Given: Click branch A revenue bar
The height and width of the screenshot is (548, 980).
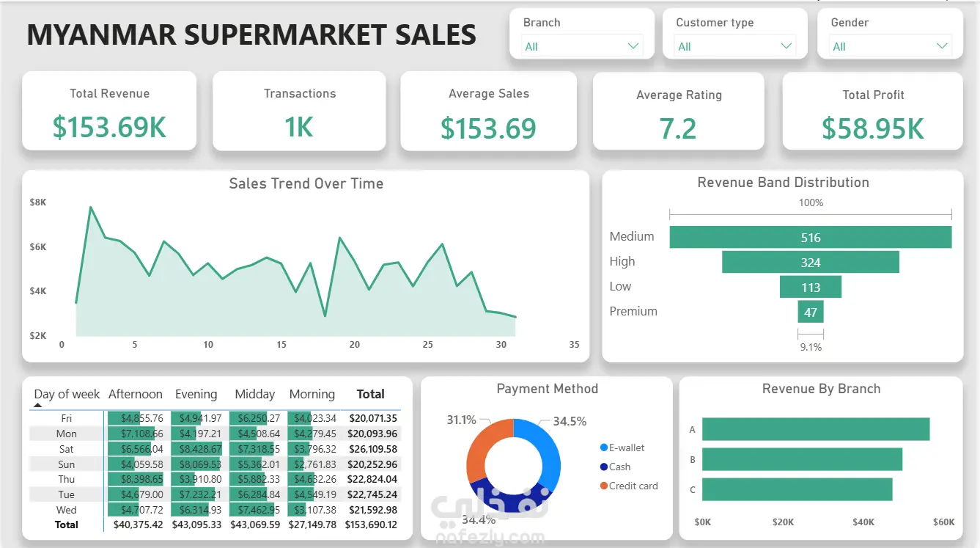Looking at the screenshot, I should tap(816, 429).
